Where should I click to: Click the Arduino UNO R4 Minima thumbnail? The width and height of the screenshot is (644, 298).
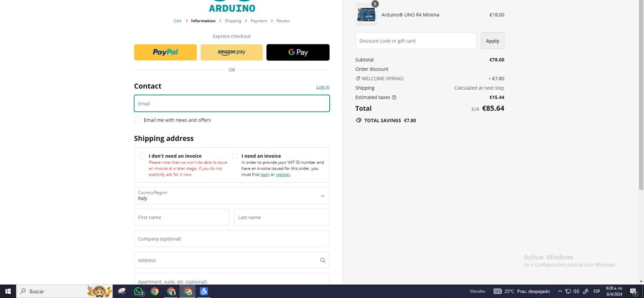click(x=366, y=15)
